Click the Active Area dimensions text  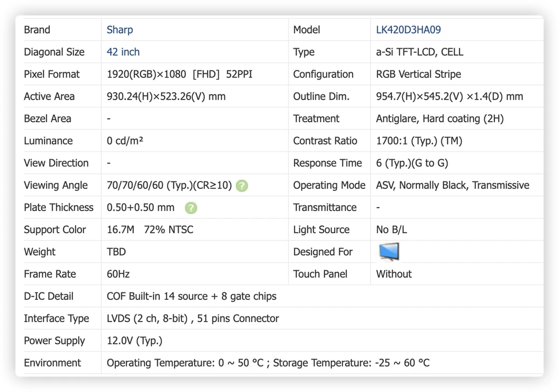coord(166,96)
